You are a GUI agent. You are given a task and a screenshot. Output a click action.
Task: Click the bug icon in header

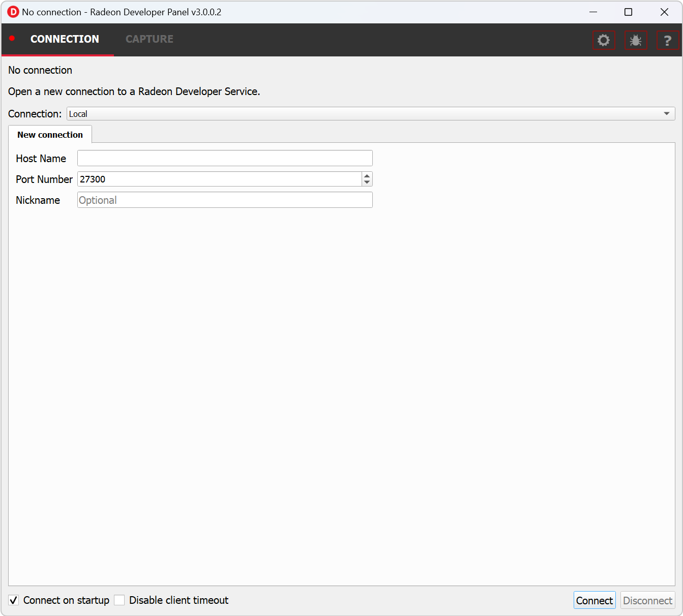(636, 40)
